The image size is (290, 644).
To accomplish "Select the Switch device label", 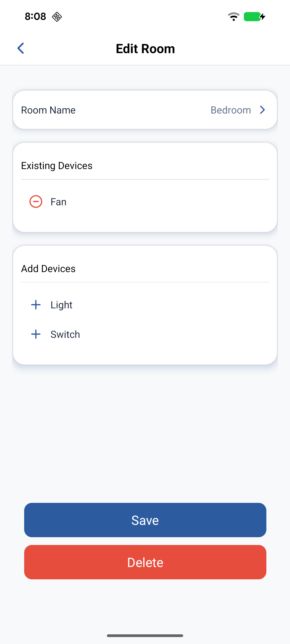I will (65, 335).
